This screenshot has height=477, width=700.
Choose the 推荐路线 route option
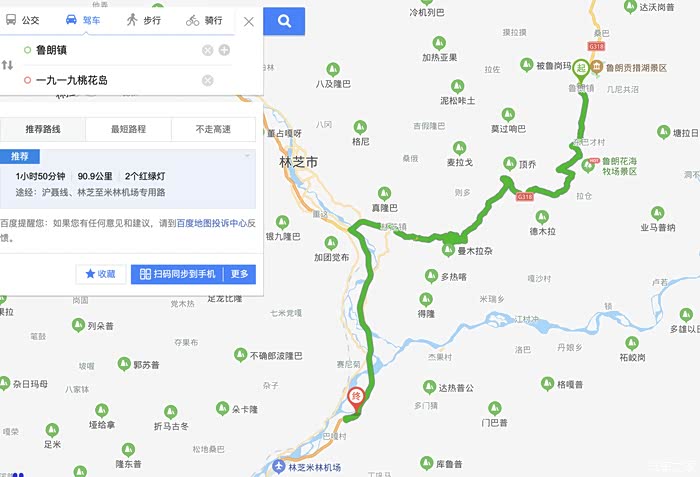point(43,129)
